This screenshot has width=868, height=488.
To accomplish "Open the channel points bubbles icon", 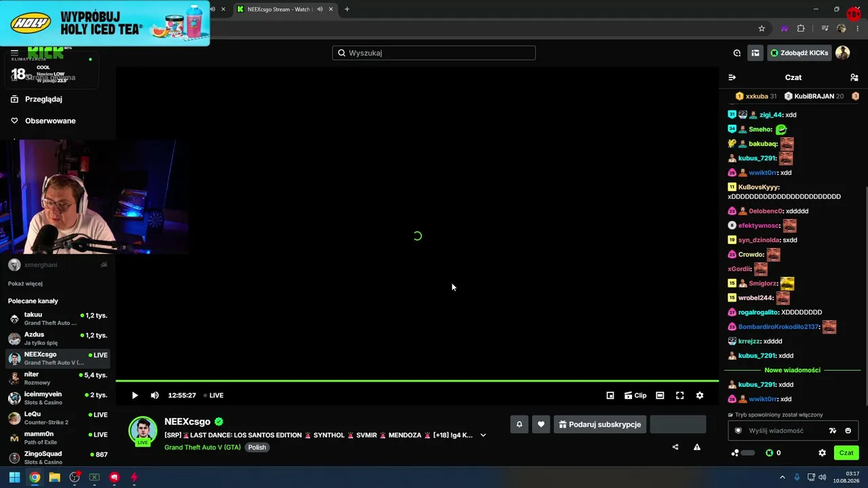I will [735, 453].
